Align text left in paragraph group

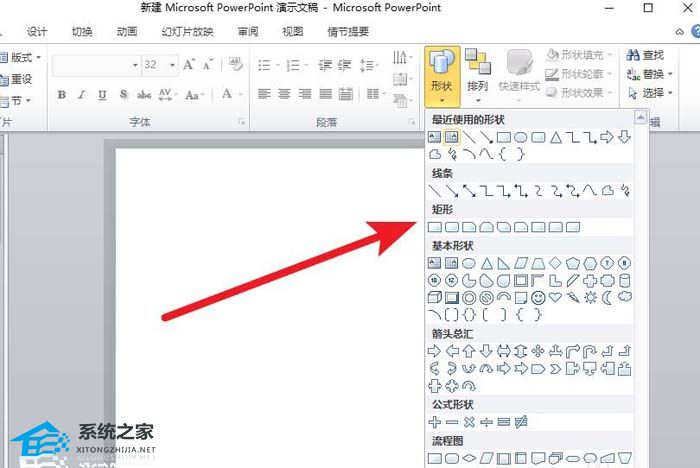coord(264,94)
